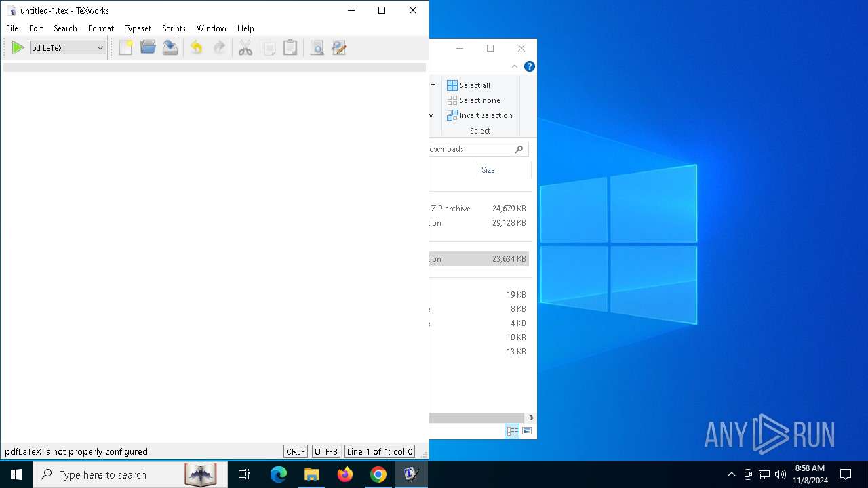Show hidden system tray icons
Screen dimensions: 868x488
(x=731, y=474)
